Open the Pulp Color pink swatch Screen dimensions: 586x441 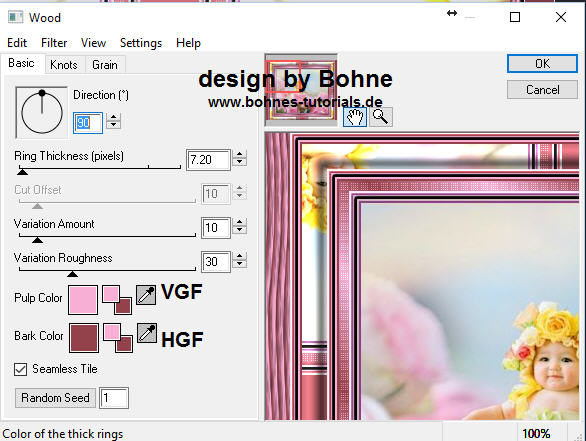pos(83,300)
